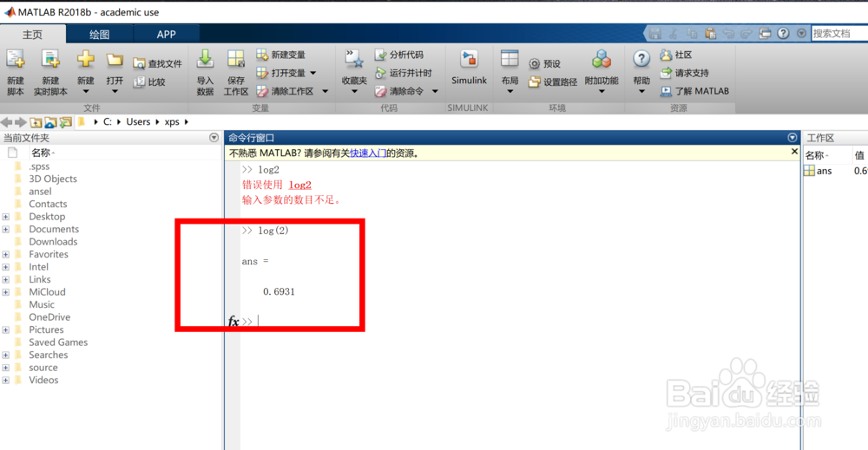Import data with 导入数据
This screenshot has width=868, height=450.
coord(205,73)
